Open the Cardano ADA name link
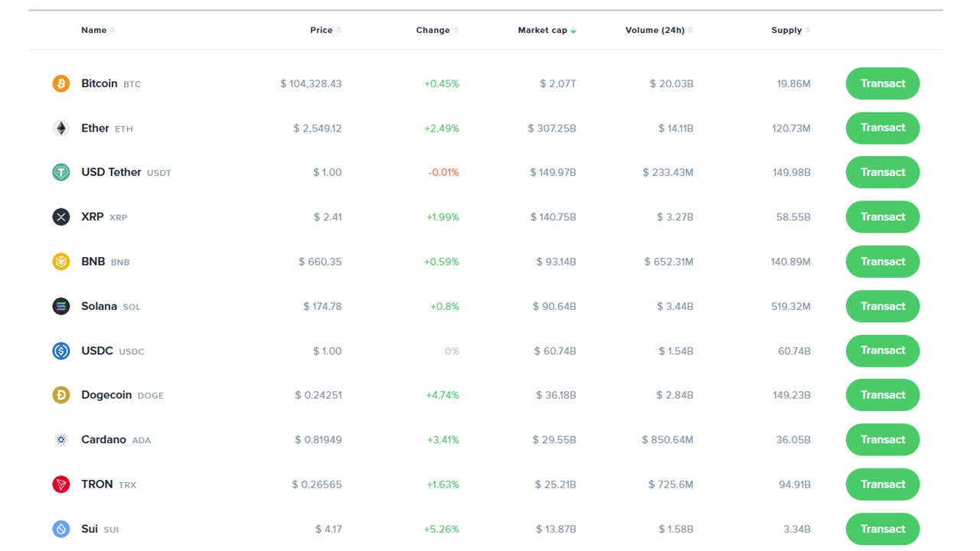 pos(103,440)
